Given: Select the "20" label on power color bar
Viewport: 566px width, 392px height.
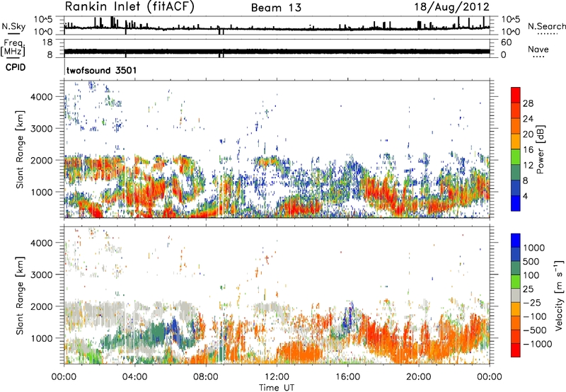Looking at the screenshot, I should [528, 134].
